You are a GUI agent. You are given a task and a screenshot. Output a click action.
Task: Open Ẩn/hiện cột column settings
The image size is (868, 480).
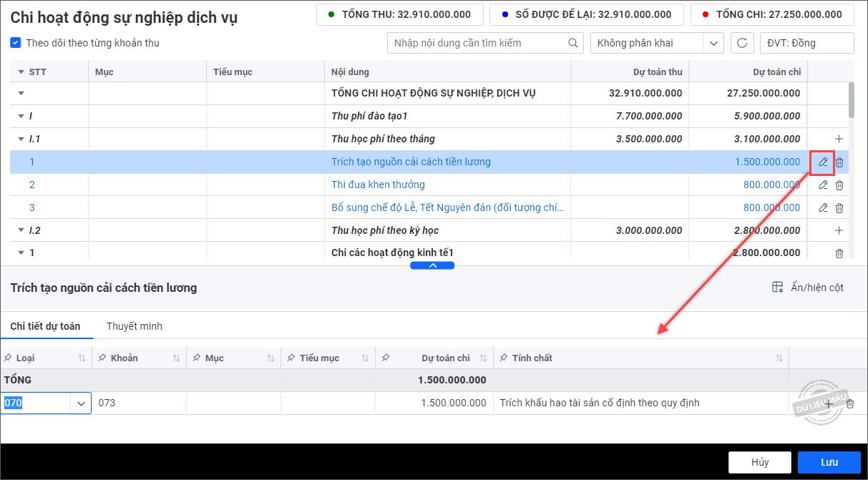click(808, 288)
